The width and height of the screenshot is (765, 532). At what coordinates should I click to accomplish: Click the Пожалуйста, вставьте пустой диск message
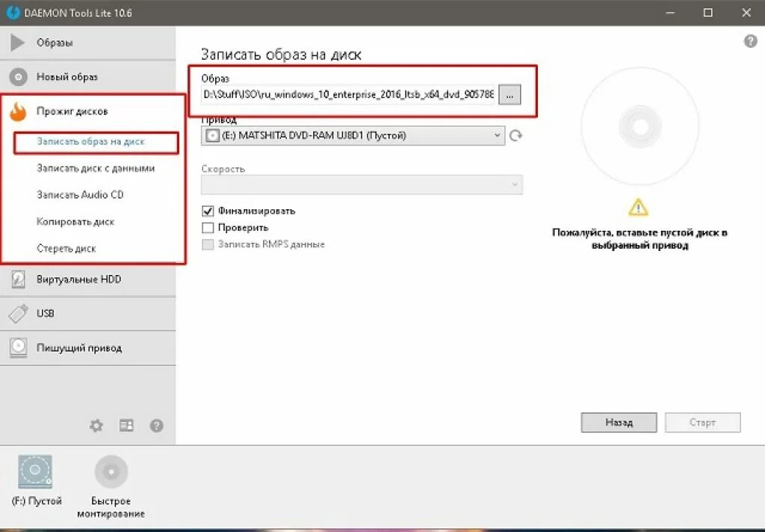(639, 238)
